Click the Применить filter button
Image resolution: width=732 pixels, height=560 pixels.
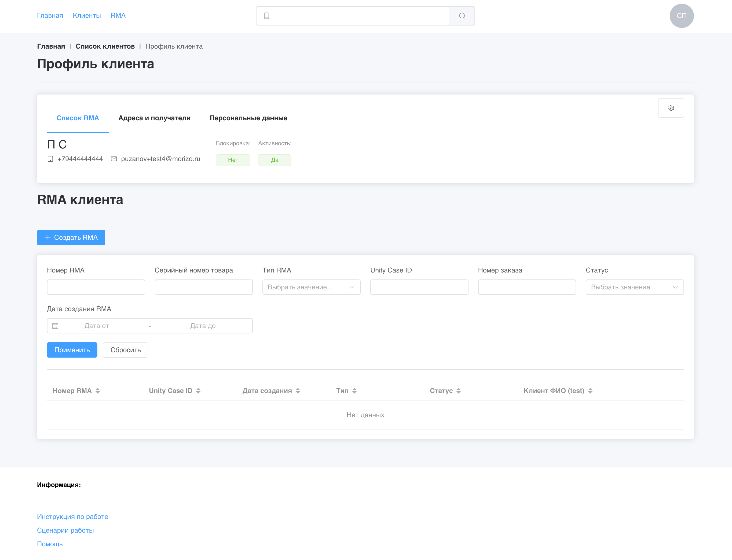tap(72, 350)
